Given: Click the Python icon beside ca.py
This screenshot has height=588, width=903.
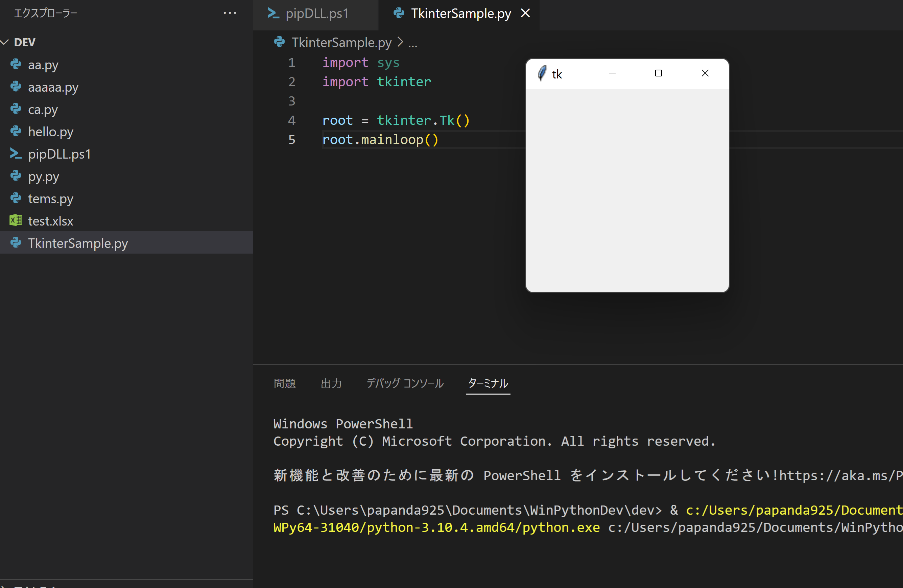Looking at the screenshot, I should click(x=16, y=109).
